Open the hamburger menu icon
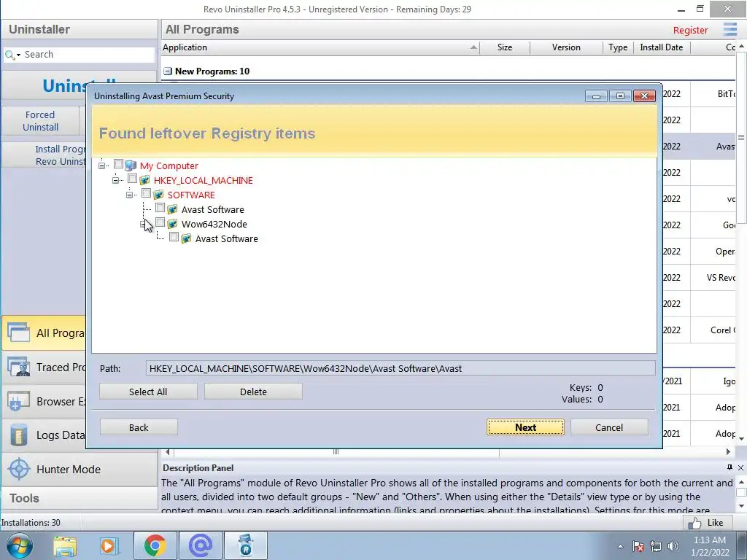747x560 pixels. (x=729, y=29)
